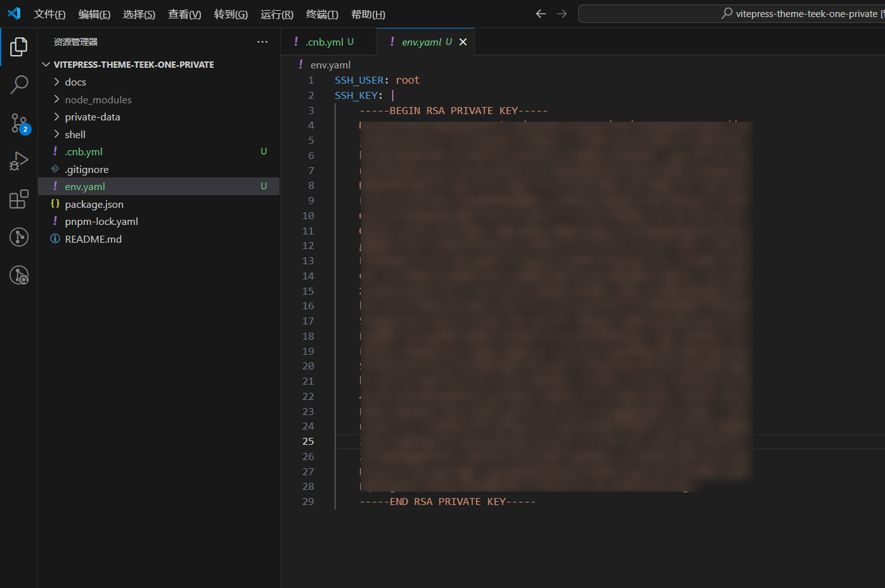Expand the node_modules folder
Viewport: 885px width, 588px height.
pyautogui.click(x=56, y=99)
